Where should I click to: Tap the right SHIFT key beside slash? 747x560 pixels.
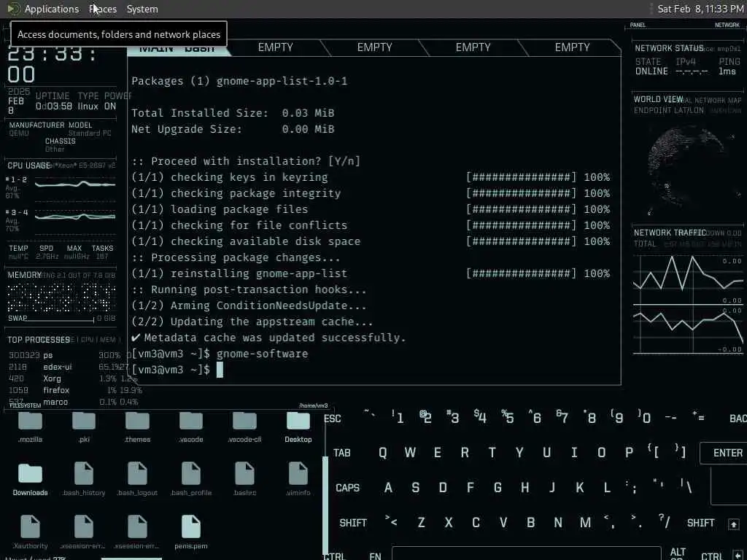click(700, 523)
